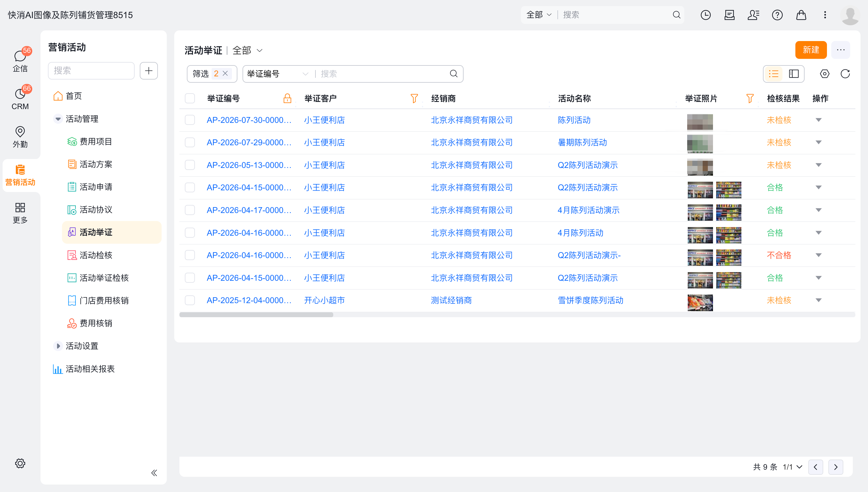This screenshot has width=868, height=492.
Task: Open the 1/1 page selector dropdown
Action: tap(792, 467)
